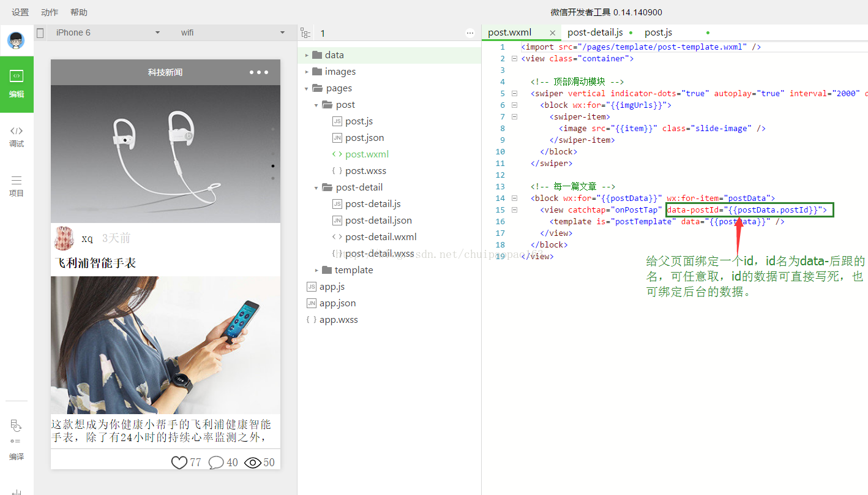868x495 pixels.
Task: Fold code at line 2 view container
Action: (x=514, y=59)
